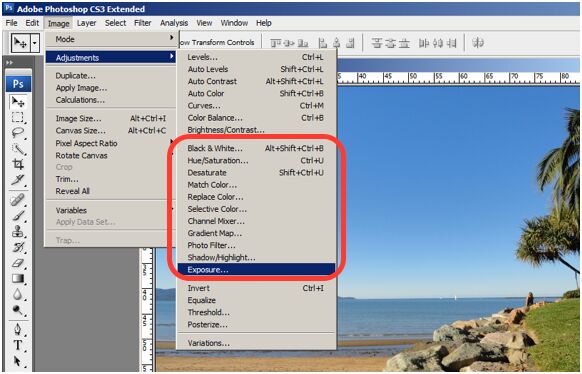This screenshot has width=582, height=374.
Task: Click the Distribute bottom edges icon
Action: [404, 43]
